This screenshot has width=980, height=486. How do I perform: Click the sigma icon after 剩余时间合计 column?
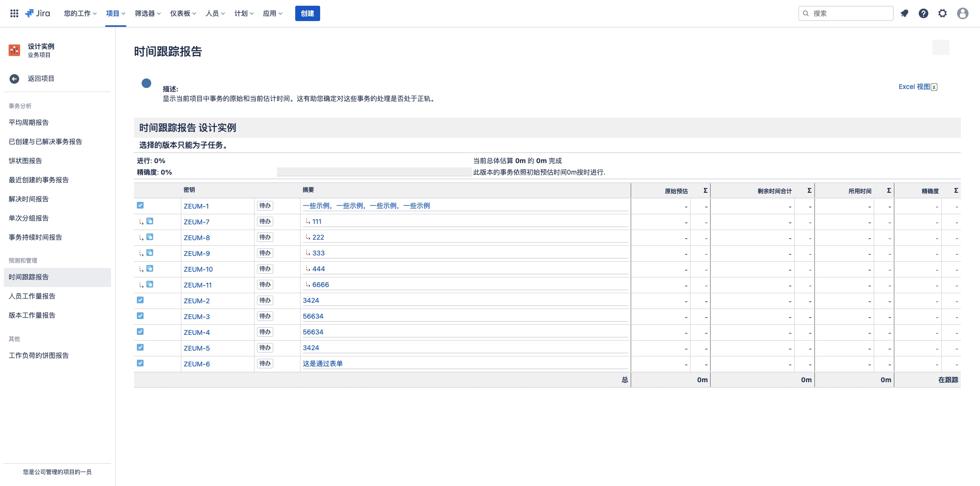point(809,190)
